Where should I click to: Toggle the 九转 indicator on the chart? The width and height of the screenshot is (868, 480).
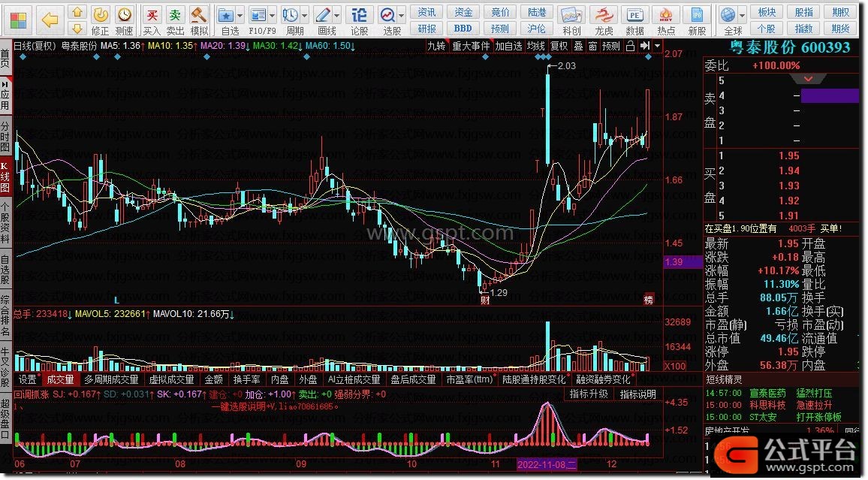[x=436, y=46]
